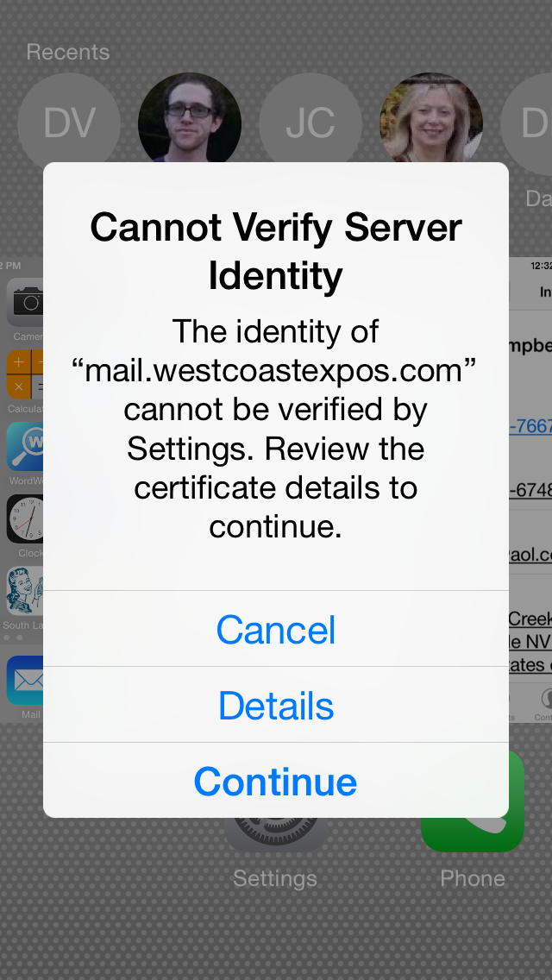This screenshot has height=980, width=552.
Task: Open the Camera app icon
Action: [25, 303]
